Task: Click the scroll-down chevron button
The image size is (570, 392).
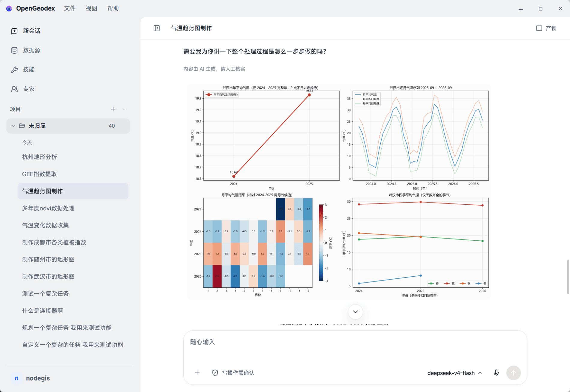Action: click(355, 312)
